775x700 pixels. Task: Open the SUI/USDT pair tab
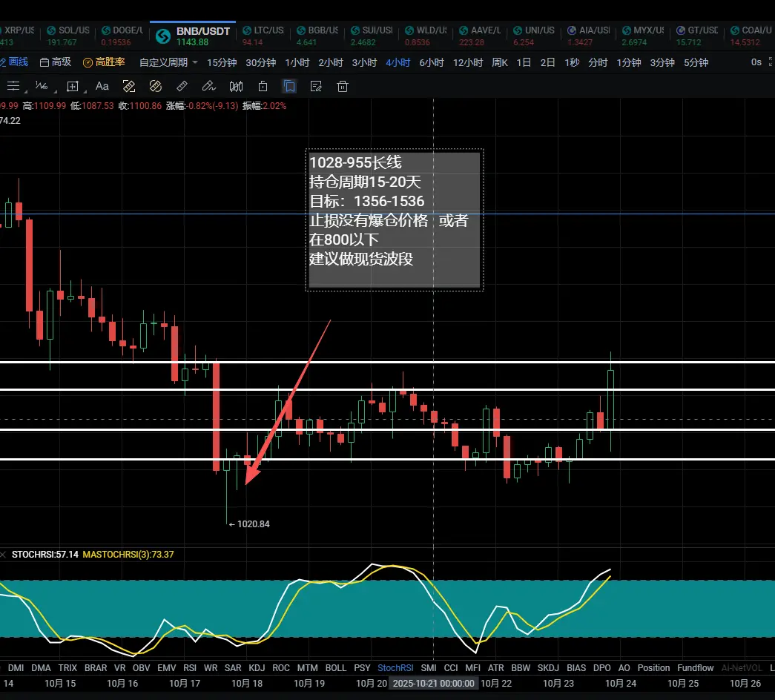[372, 36]
